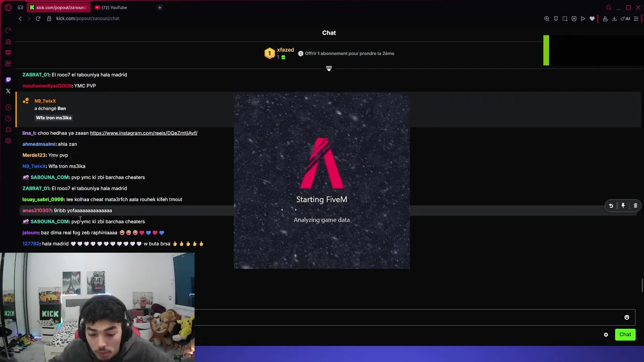Open X (Twitter) panel in sidebar

coord(8,91)
